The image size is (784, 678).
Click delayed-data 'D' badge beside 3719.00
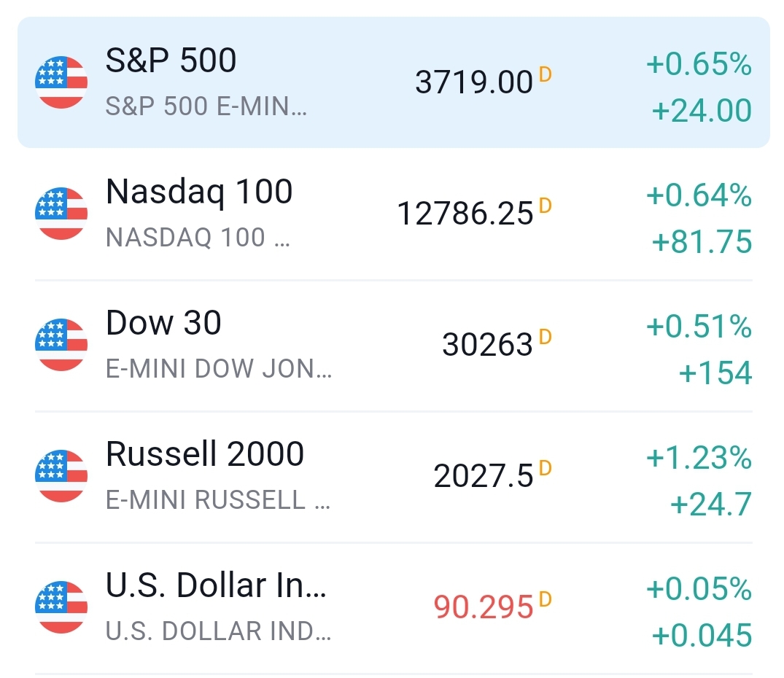tap(545, 74)
